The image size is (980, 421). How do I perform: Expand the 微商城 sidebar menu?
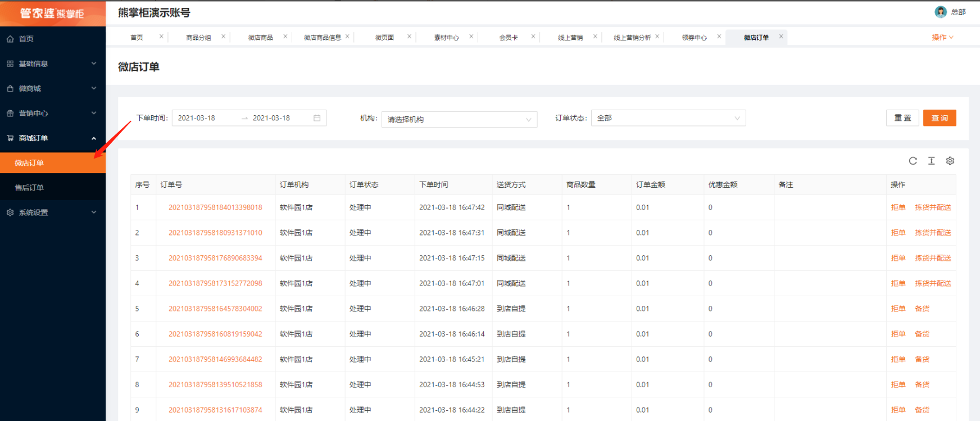(x=94, y=88)
